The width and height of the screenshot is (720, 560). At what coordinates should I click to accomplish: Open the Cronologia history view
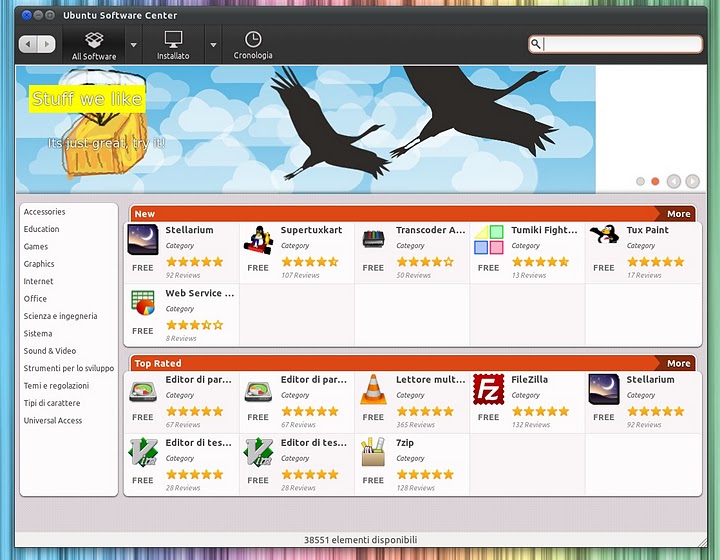(253, 45)
